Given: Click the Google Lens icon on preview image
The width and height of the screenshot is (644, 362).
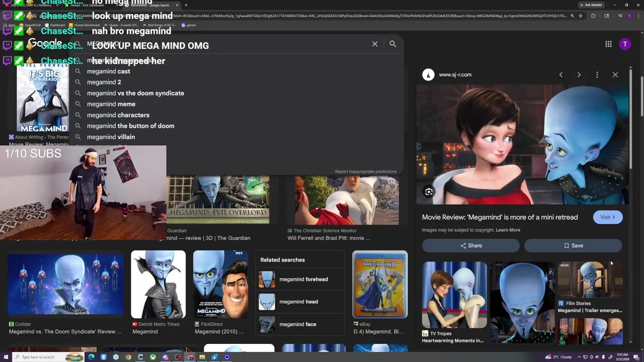Looking at the screenshot, I should click(429, 192).
